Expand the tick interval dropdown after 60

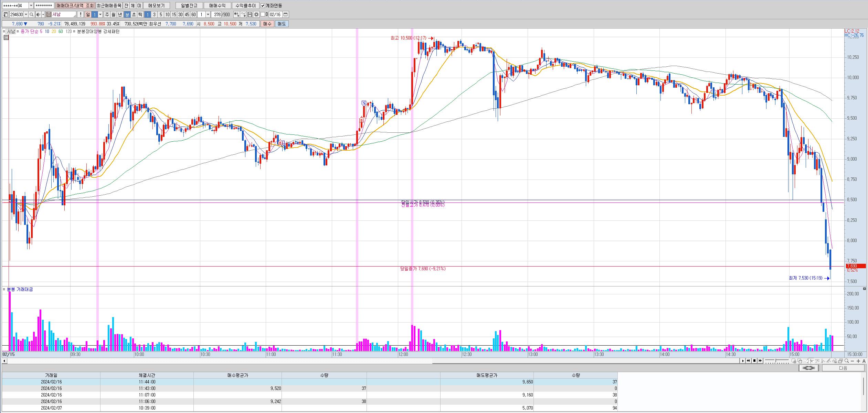[x=208, y=14]
